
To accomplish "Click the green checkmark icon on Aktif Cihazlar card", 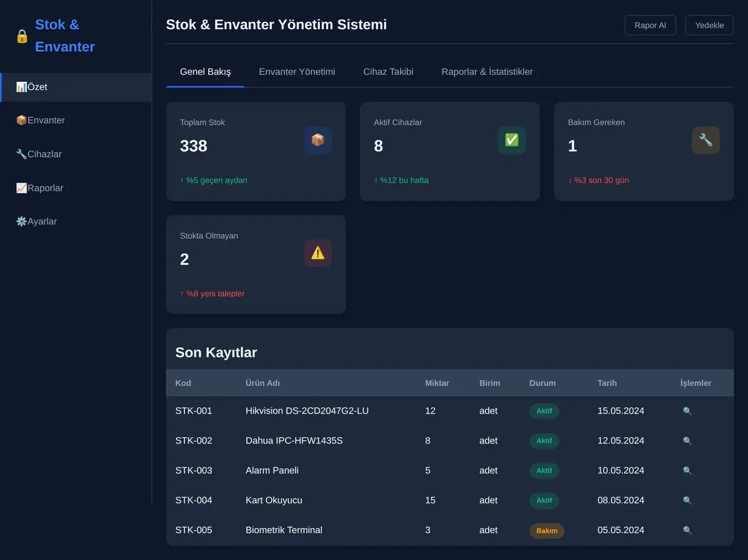I will coord(512,140).
